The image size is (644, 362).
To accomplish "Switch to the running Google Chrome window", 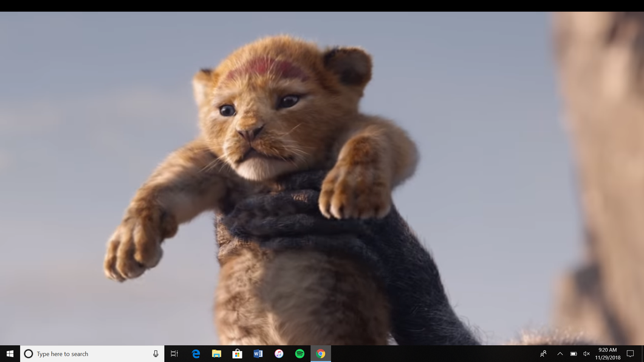I will pyautogui.click(x=320, y=353).
